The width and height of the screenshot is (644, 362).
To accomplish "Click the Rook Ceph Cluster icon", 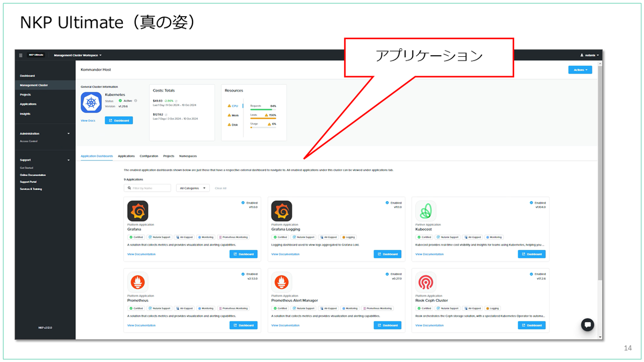I will tap(426, 282).
